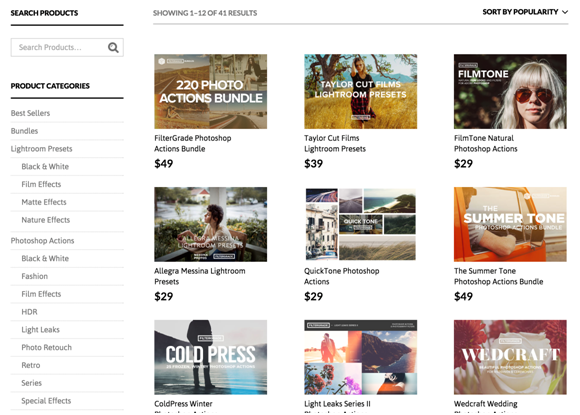Click the Wedcraft Wedding product title

[x=486, y=407]
